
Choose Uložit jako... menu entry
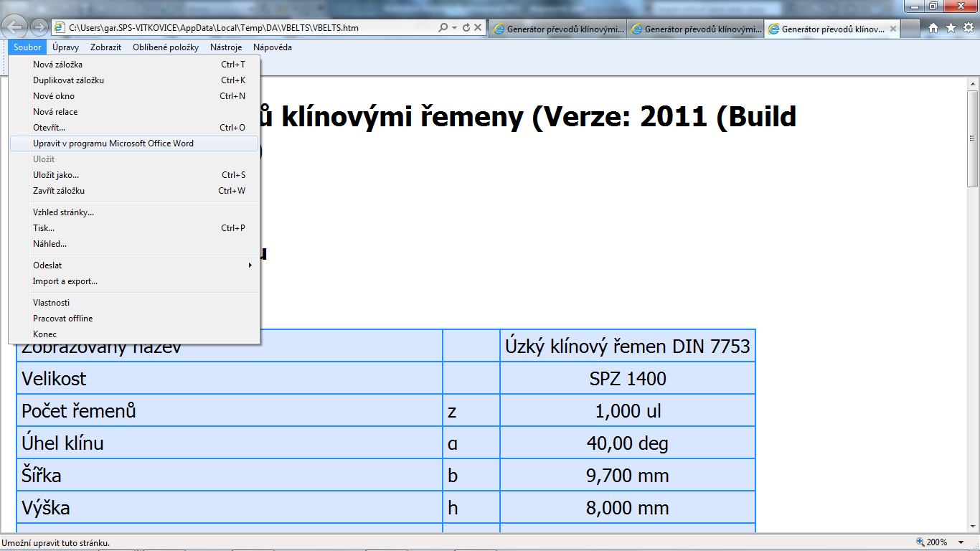pyautogui.click(x=134, y=175)
